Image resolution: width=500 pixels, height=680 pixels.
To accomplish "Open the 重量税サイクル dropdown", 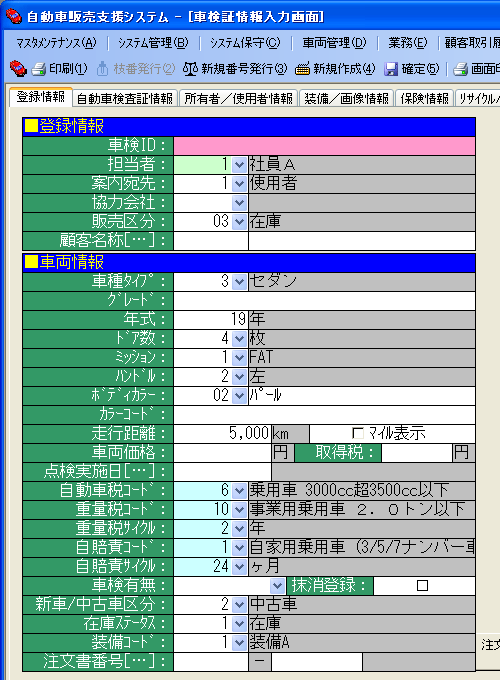I will click(x=239, y=528).
